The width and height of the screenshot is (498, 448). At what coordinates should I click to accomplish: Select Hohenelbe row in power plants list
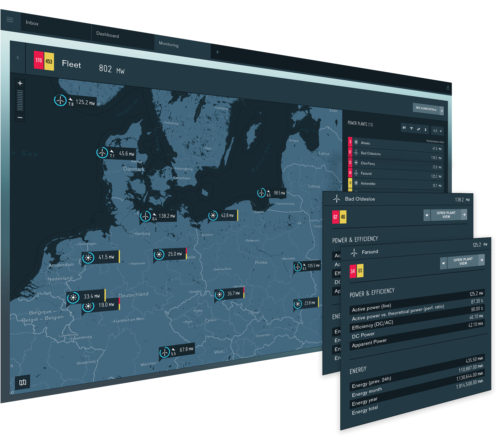coord(396,184)
